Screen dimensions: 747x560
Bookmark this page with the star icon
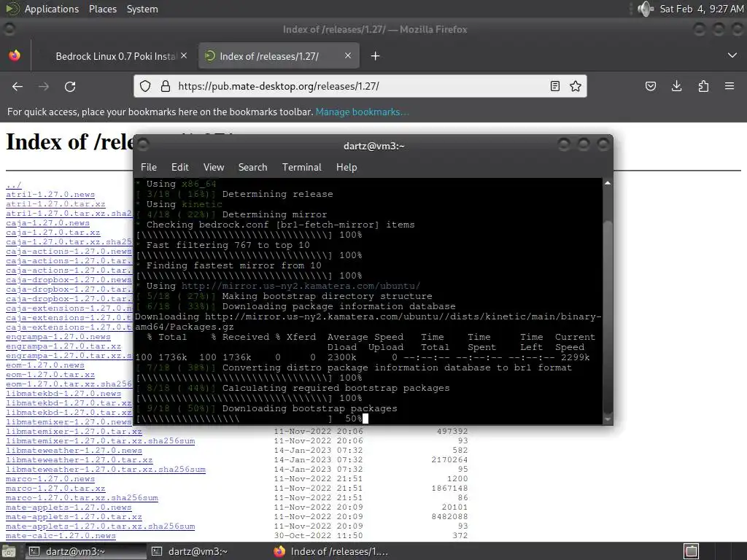click(576, 86)
